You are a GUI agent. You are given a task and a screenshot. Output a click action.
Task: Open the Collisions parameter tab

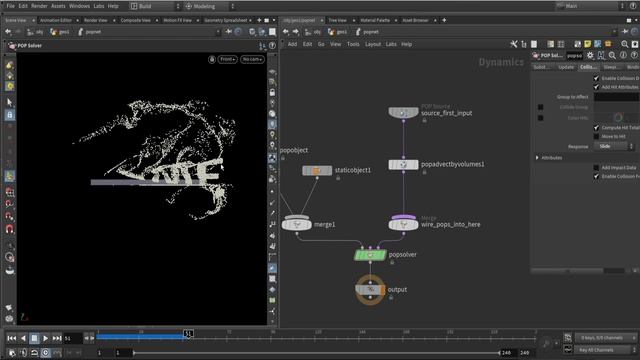[x=588, y=67]
